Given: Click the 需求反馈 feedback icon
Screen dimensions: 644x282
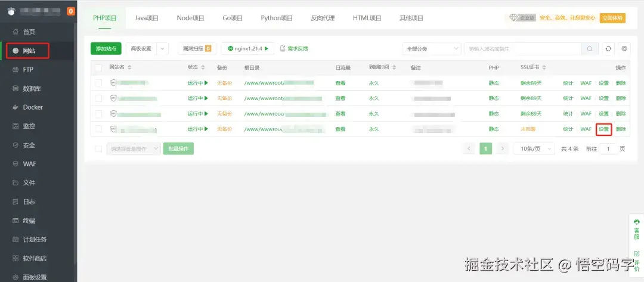Looking at the screenshot, I should point(283,48).
